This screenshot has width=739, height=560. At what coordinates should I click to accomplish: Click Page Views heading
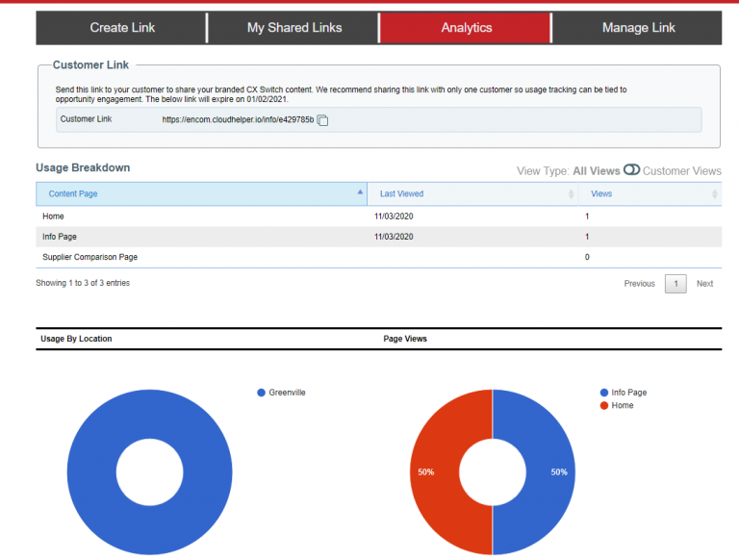405,339
